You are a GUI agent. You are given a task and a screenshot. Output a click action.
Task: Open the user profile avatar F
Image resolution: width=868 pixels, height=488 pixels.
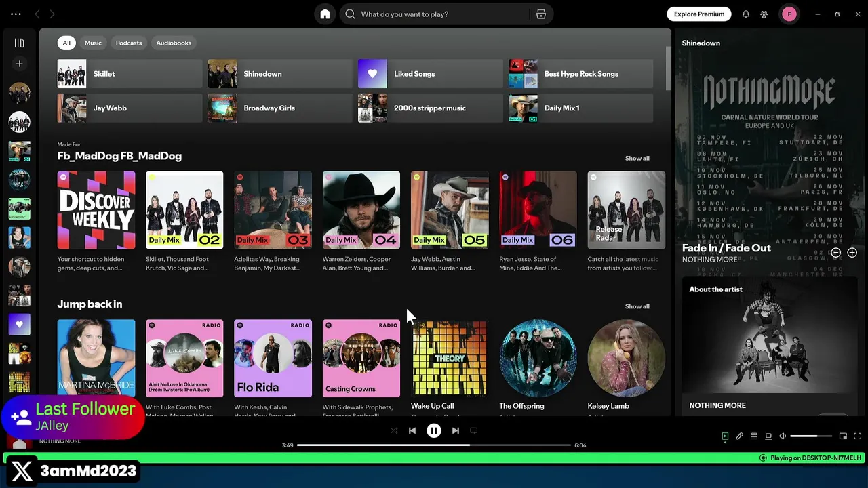click(789, 14)
